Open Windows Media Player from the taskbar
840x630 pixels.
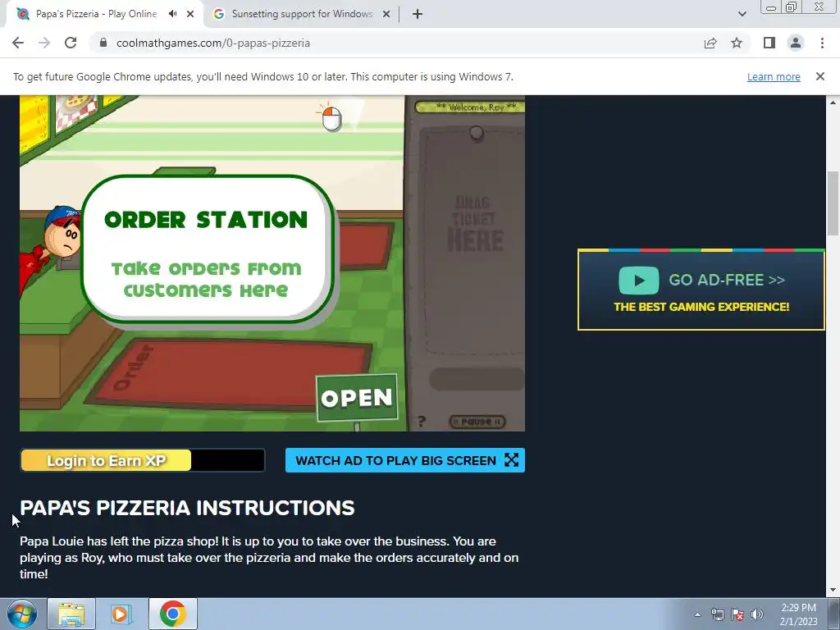(121, 614)
